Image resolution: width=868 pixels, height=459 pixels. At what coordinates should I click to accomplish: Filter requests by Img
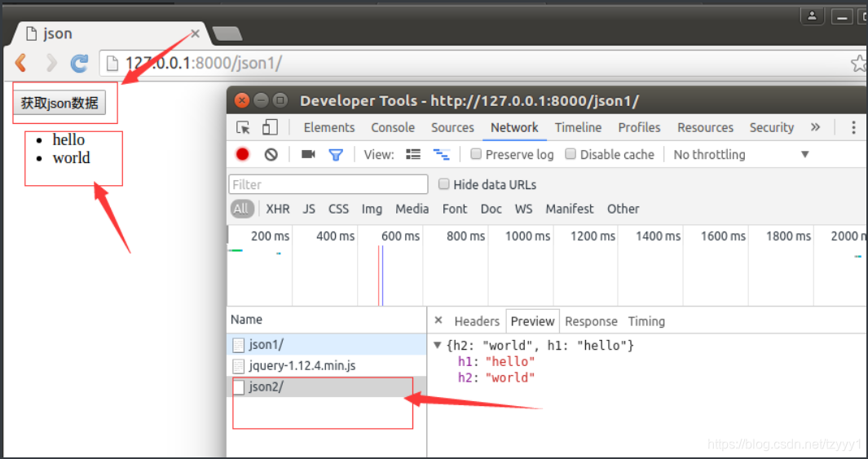[x=372, y=209]
